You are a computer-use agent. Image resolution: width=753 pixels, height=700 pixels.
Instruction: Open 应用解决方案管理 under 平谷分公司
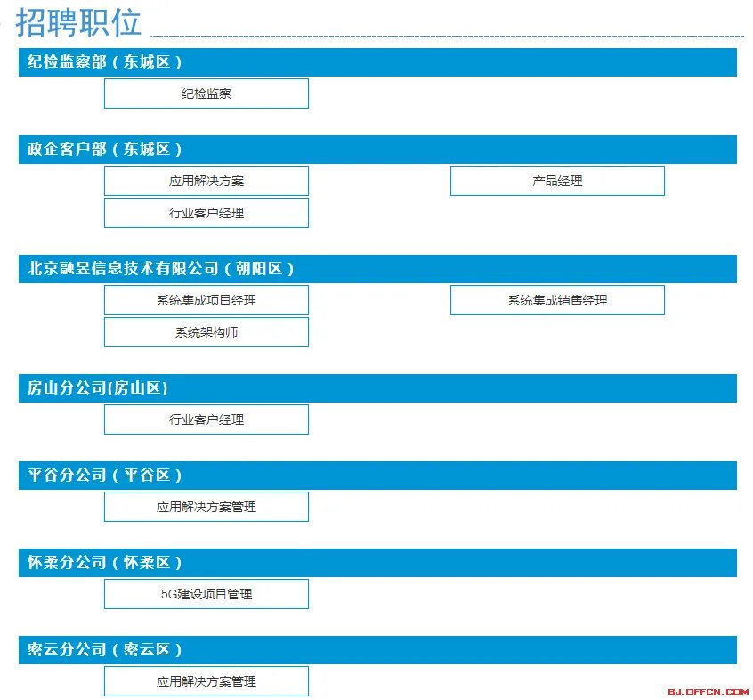206,506
